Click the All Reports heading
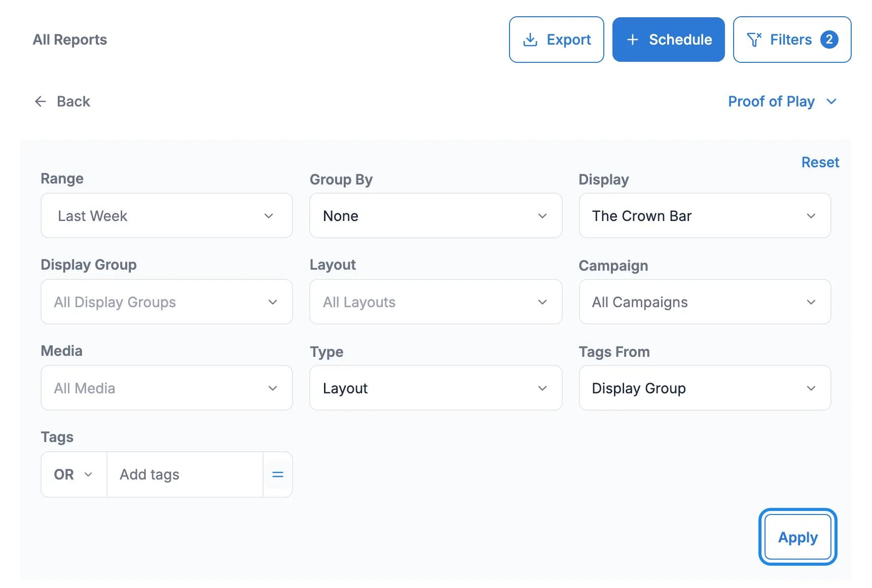 (70, 40)
